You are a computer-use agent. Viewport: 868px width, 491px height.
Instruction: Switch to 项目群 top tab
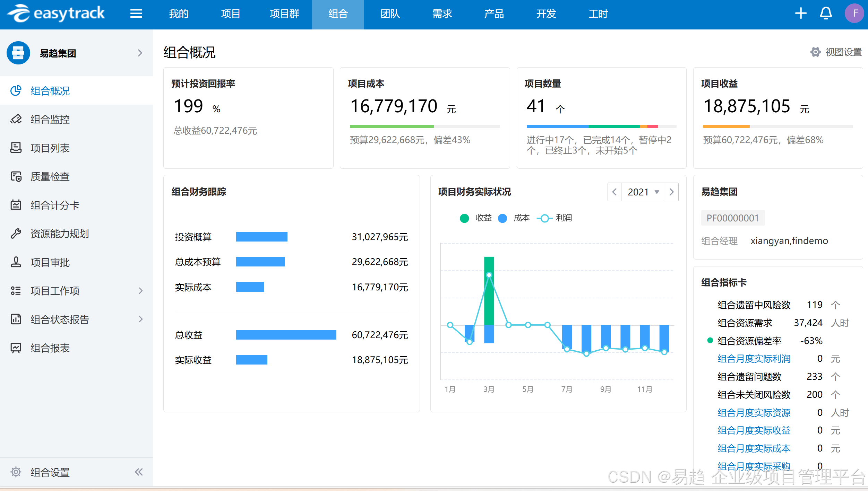pyautogui.click(x=284, y=14)
